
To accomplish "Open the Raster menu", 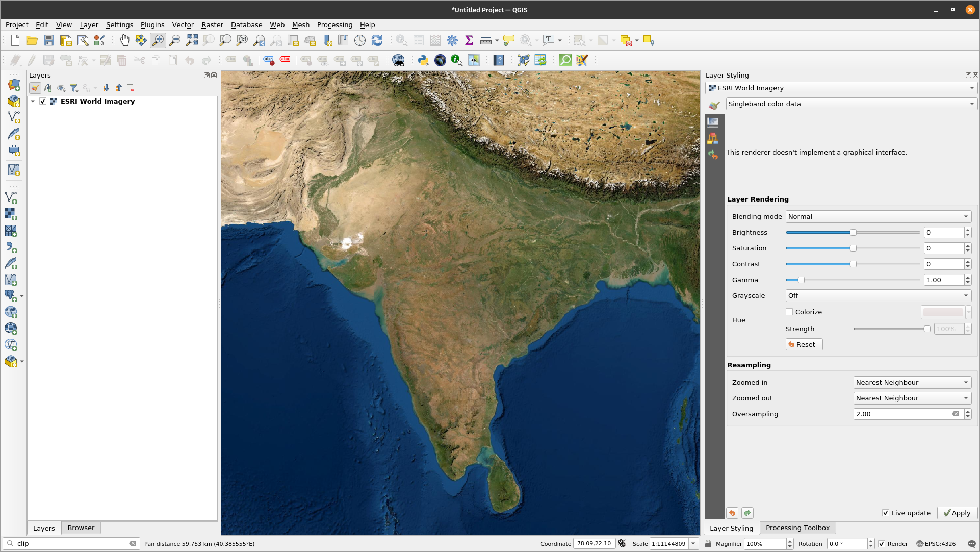I will pos(211,24).
